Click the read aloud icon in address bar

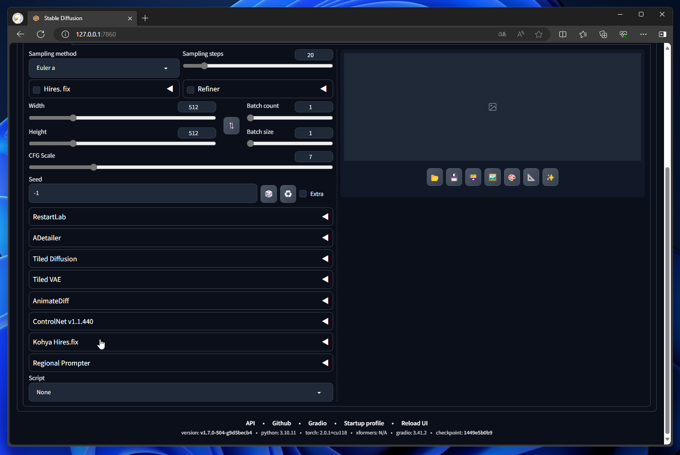520,34
